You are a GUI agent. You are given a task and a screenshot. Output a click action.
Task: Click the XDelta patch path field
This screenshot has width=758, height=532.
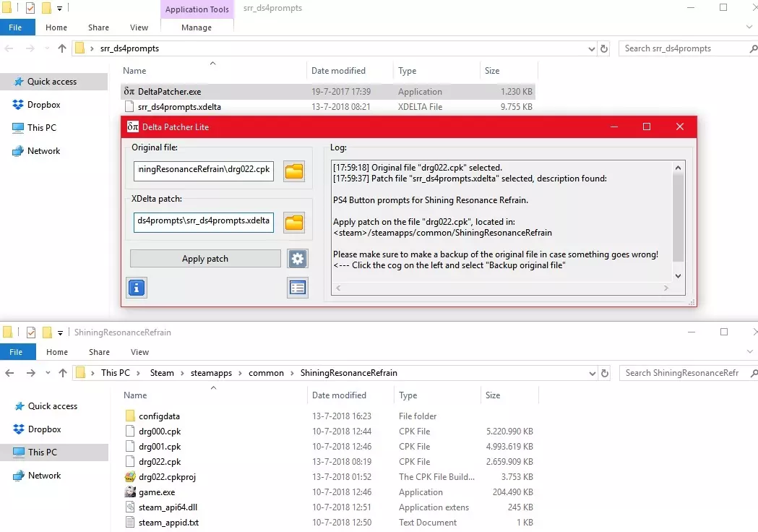[204, 222]
